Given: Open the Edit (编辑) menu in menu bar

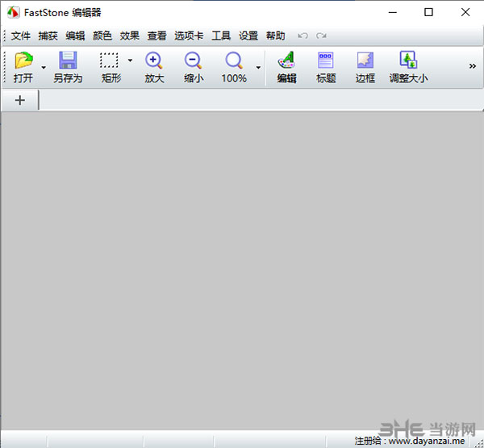Looking at the screenshot, I should point(75,36).
